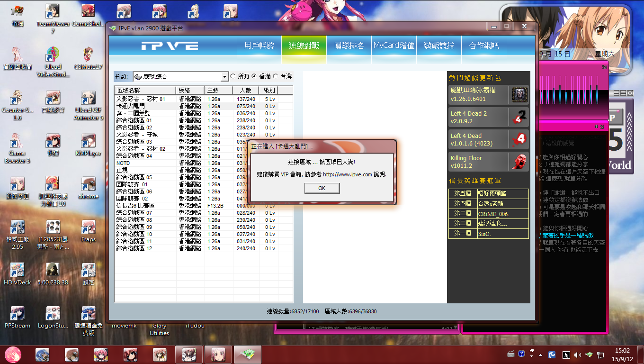
Task: Open the MyCard增值 tab
Action: (x=394, y=46)
